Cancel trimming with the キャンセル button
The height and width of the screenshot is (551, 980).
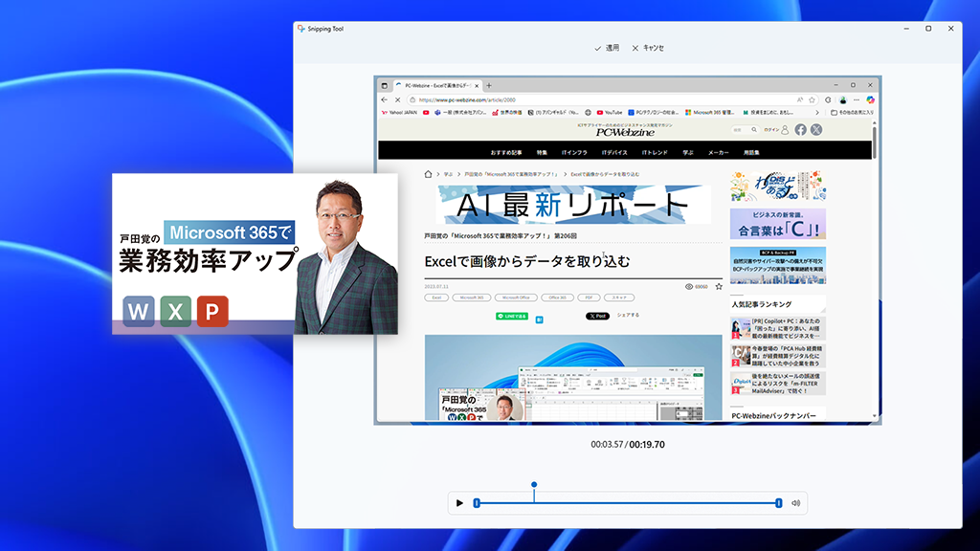pyautogui.click(x=648, y=48)
